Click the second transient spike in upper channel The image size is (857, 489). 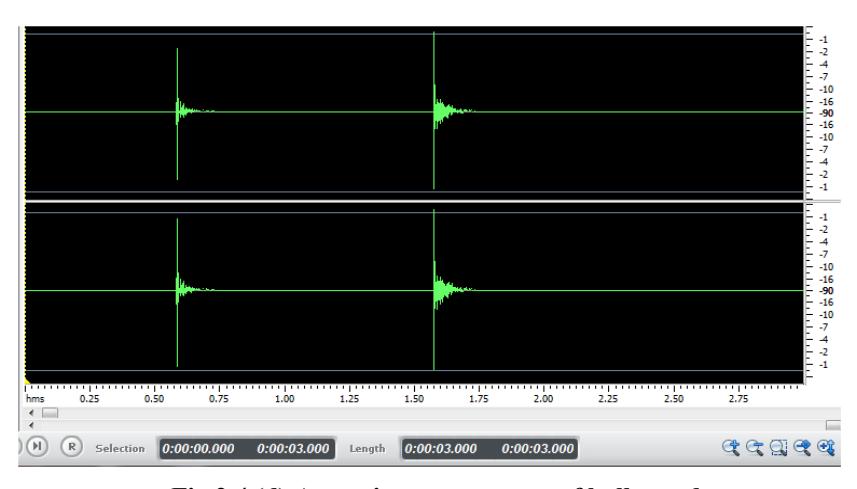[434, 110]
